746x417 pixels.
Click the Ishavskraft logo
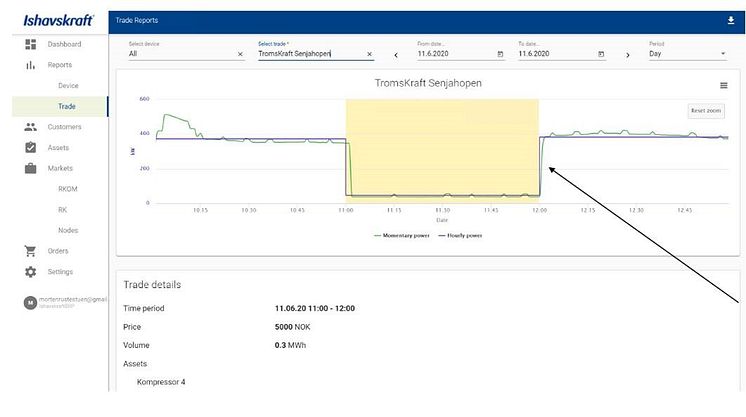[x=59, y=20]
